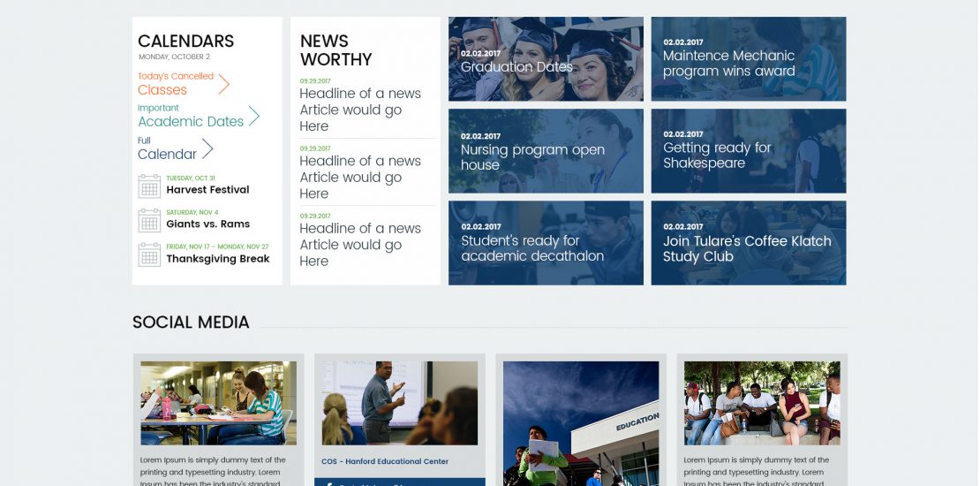Open Getting ready for Shakespeare tile
The image size is (980, 486).
tap(748, 151)
